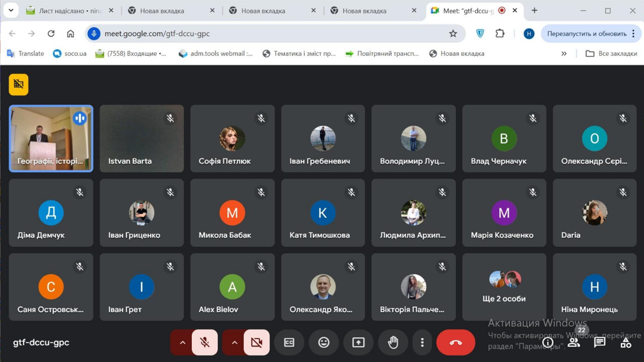Show the participants list panel
Image resolution: width=644 pixels, height=362 pixels.
[574, 342]
